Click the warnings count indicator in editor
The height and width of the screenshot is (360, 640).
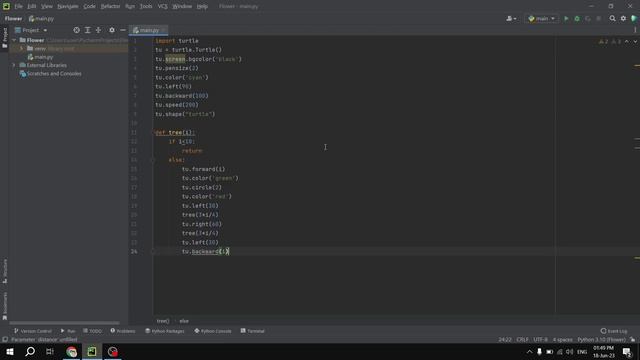[610, 42]
